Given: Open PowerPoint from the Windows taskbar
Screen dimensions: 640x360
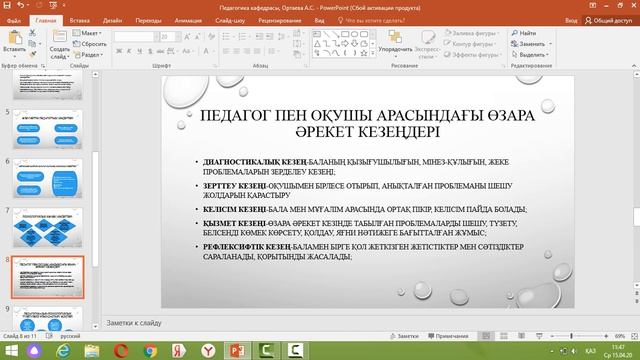Looking at the screenshot, I should 237,351.
